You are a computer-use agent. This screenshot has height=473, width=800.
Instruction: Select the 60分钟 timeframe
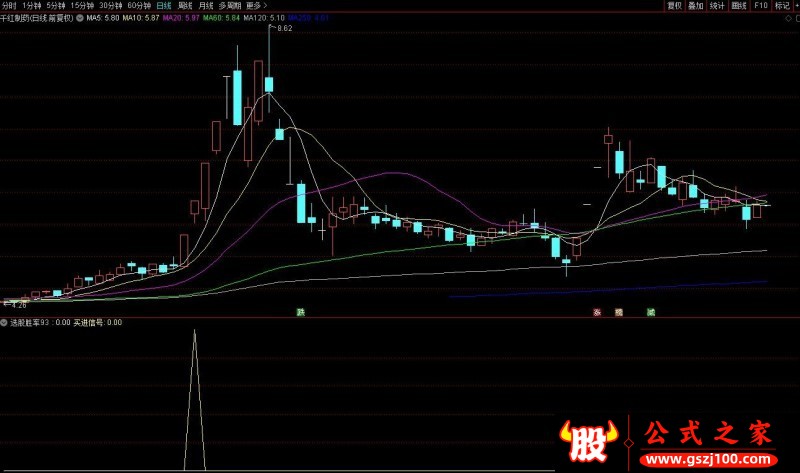139,6
